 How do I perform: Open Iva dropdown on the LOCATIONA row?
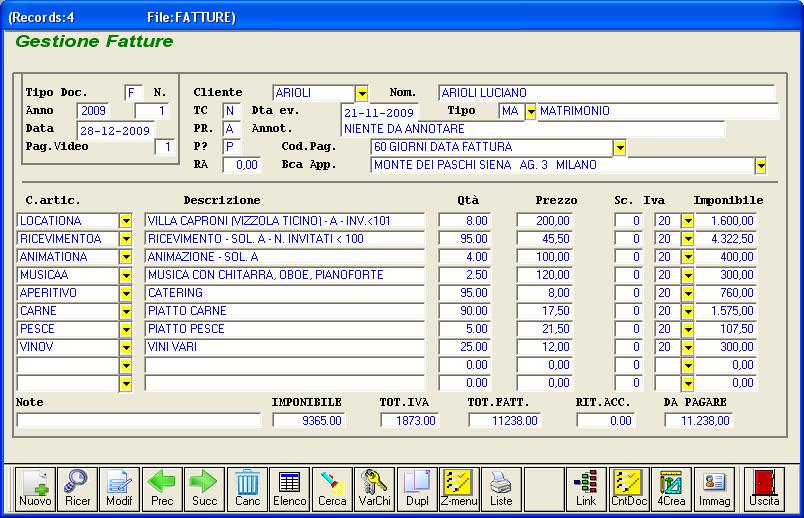tap(688, 221)
